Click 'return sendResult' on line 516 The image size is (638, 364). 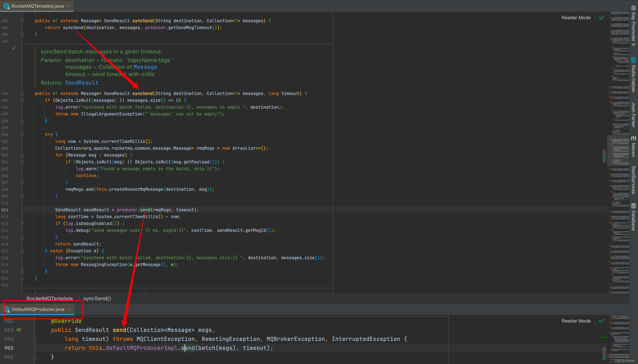77,244
